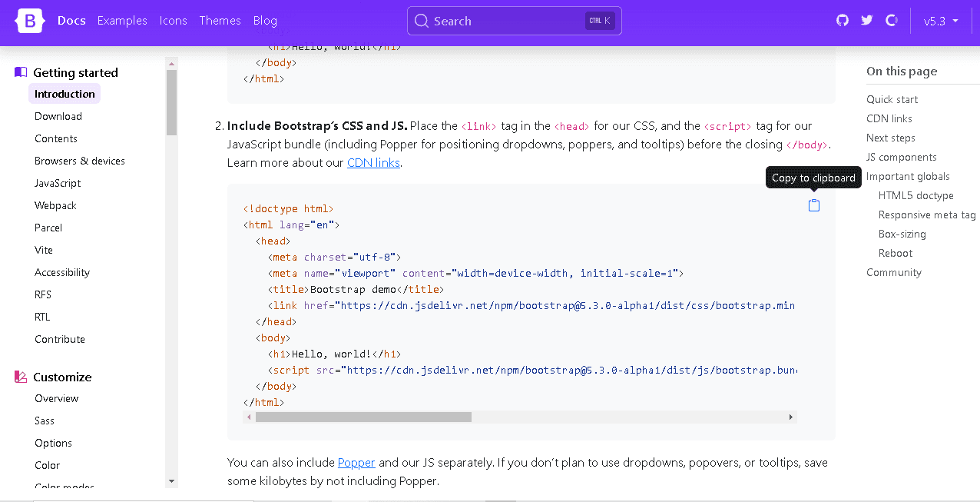980x502 pixels.
Task: Open the JavaScript sidebar link
Action: pyautogui.click(x=58, y=183)
